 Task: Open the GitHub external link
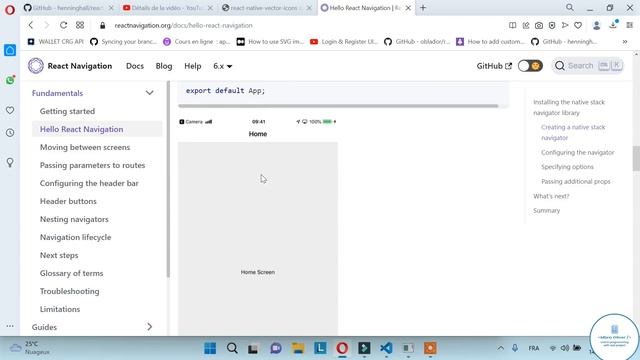pos(494,66)
